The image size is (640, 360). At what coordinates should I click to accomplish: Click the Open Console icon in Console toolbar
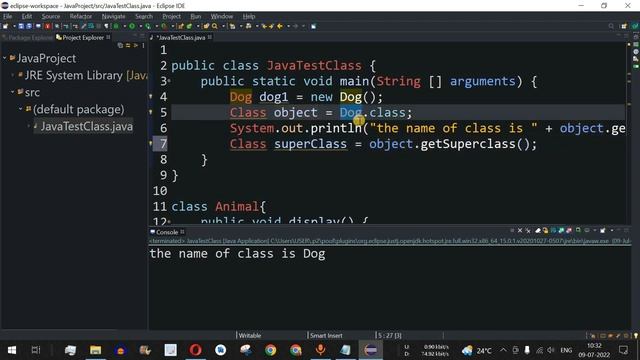click(x=602, y=231)
